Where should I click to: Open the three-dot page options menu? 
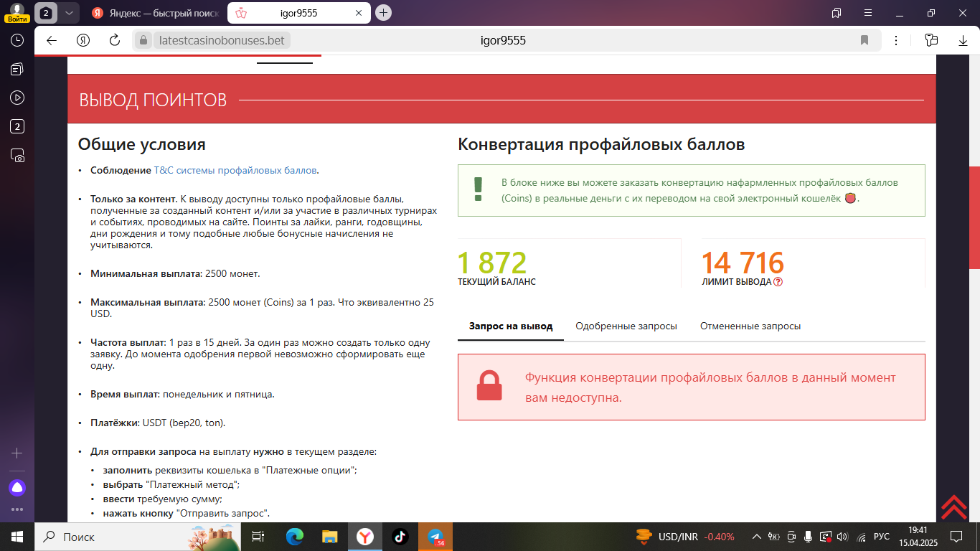pyautogui.click(x=897, y=40)
